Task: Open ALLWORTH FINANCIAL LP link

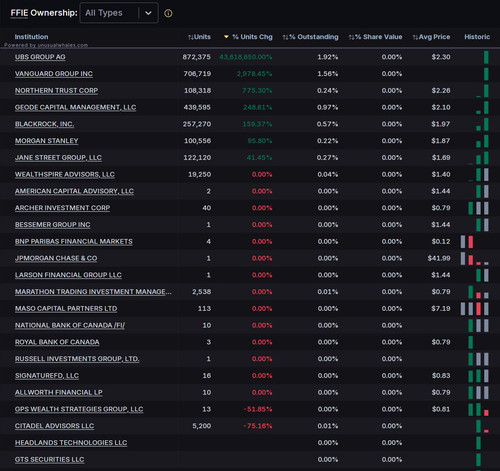Action: coord(58,392)
